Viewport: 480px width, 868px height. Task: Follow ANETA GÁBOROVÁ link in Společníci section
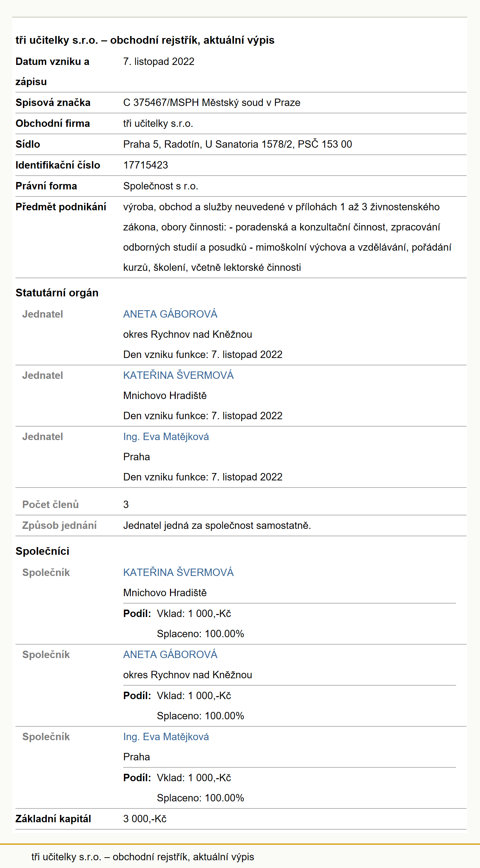point(170,654)
